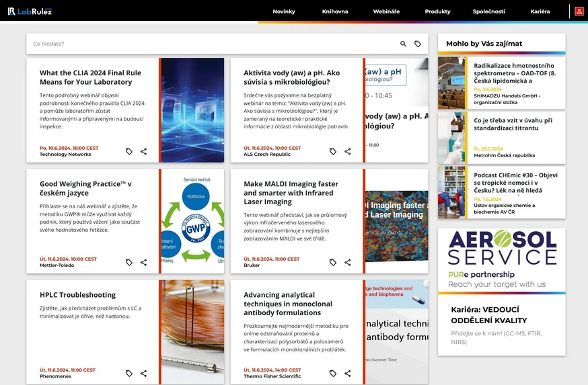This screenshot has width=588, height=385.
Task: Share the monoclonal antibody formulations webinar
Action: pyautogui.click(x=348, y=373)
